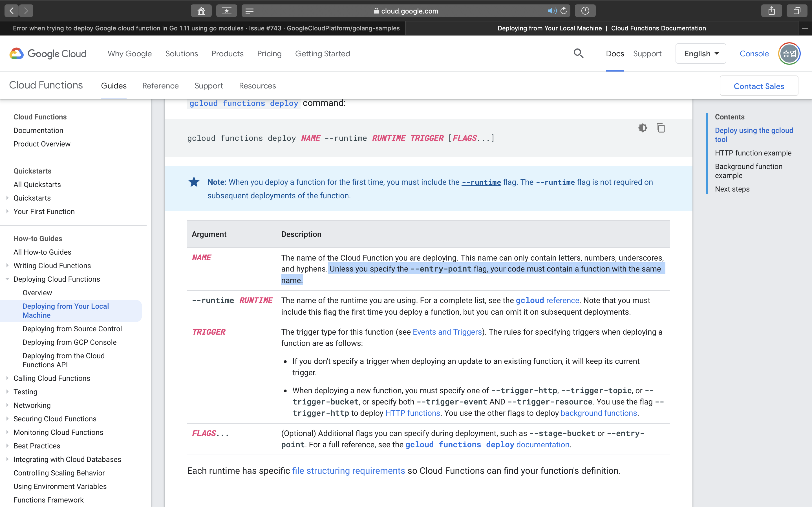Toggle dark code theme icon
Screen dimensions: 812x507
coord(643,128)
